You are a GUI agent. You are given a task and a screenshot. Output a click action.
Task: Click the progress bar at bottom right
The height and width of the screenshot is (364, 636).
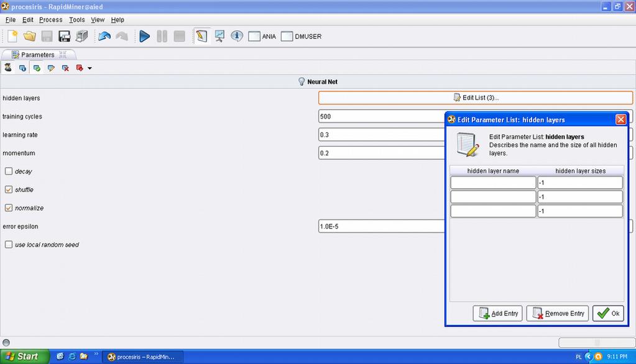tap(596, 342)
